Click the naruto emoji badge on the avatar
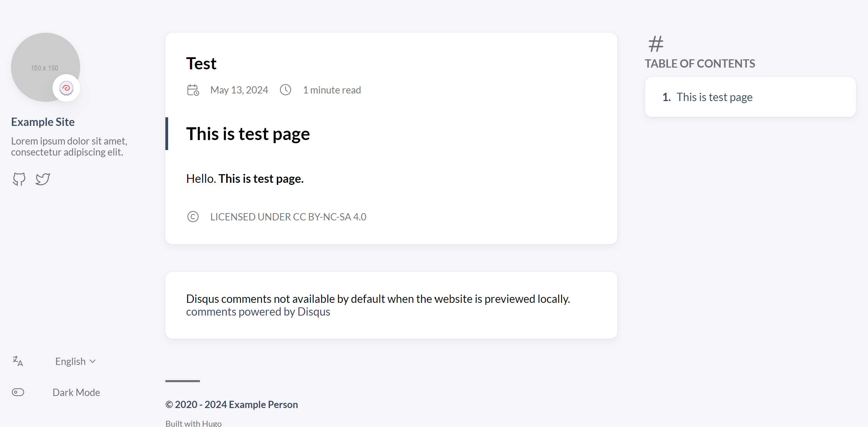 pyautogui.click(x=66, y=88)
